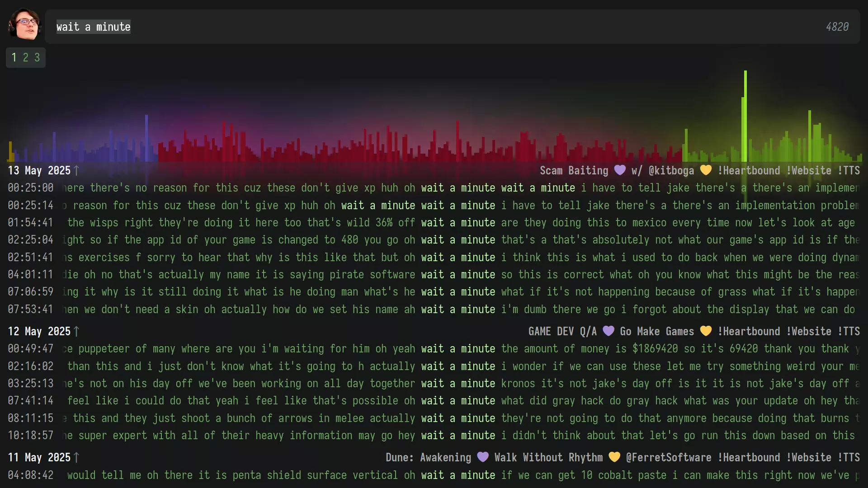Click the up arrow beside 11 May 2025
The width and height of the screenshot is (868, 488).
pos(76,457)
